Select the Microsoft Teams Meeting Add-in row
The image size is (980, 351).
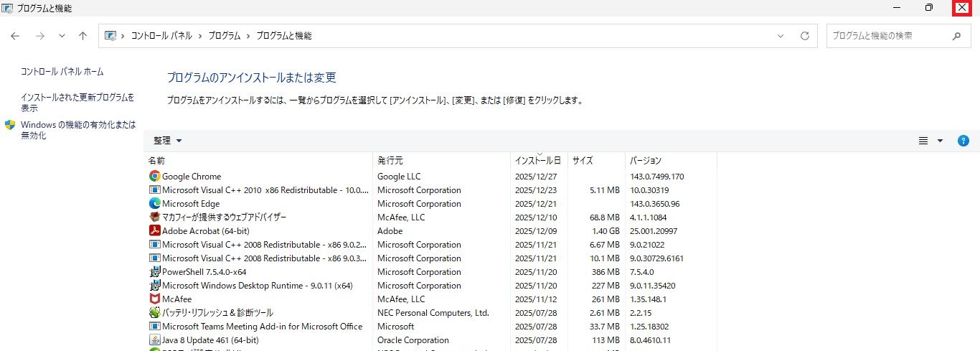pos(262,327)
